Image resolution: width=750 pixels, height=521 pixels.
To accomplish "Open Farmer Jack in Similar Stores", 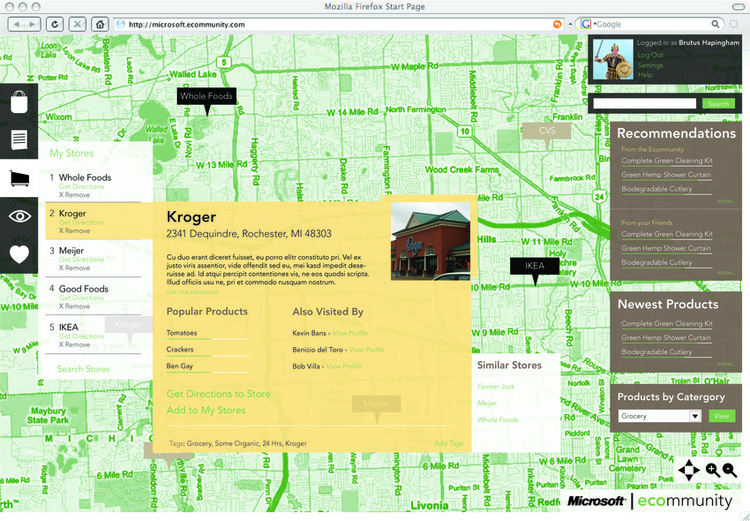I will pos(496,387).
